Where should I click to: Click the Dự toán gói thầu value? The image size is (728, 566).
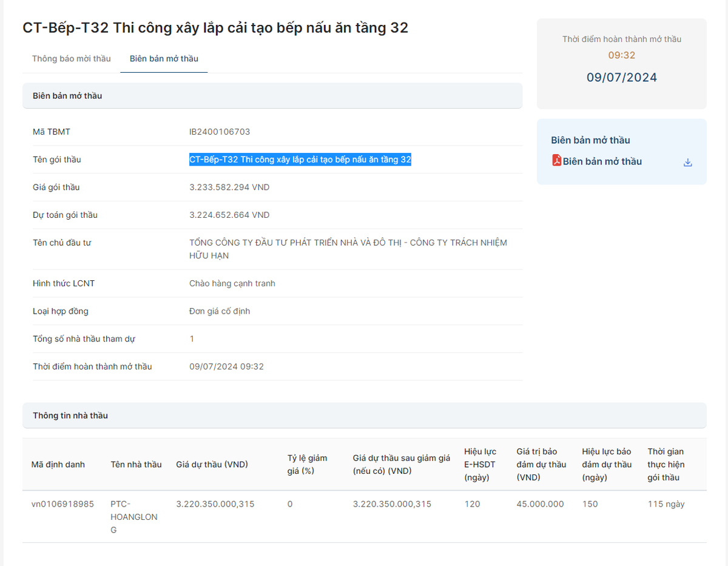[x=229, y=215]
